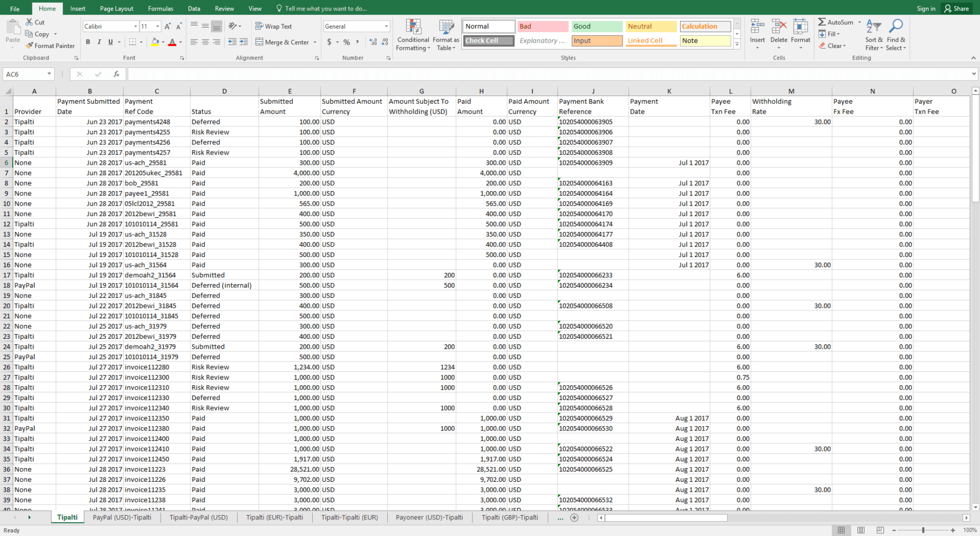Screen dimensions: 980x536
Task: Apply fill color with the paint bucket
Action: 155,42
